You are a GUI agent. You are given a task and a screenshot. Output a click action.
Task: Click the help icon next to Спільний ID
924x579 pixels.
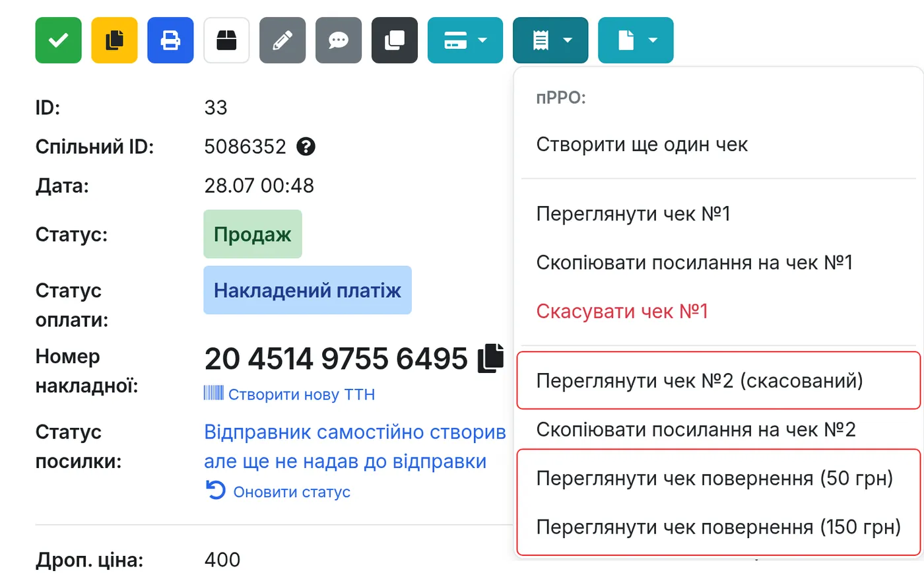click(x=306, y=146)
